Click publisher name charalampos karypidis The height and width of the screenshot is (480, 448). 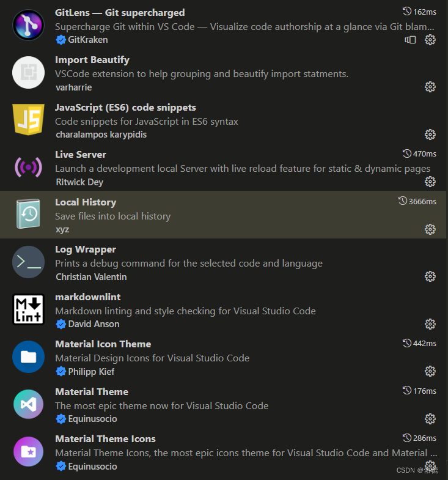(101, 135)
